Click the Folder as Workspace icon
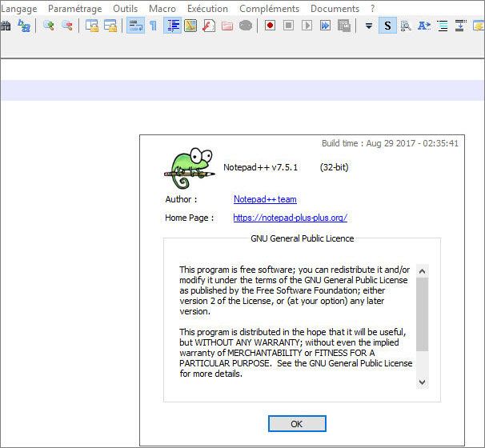The image size is (485, 448). coord(227,26)
